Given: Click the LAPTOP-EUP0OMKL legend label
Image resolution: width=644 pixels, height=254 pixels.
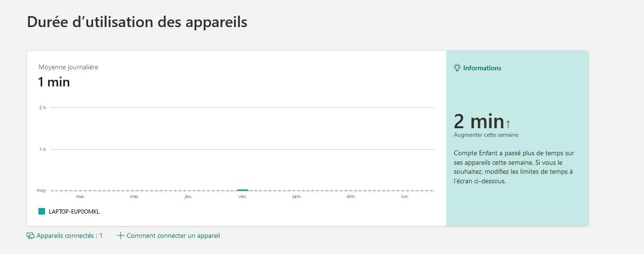Looking at the screenshot, I should pyautogui.click(x=74, y=212).
